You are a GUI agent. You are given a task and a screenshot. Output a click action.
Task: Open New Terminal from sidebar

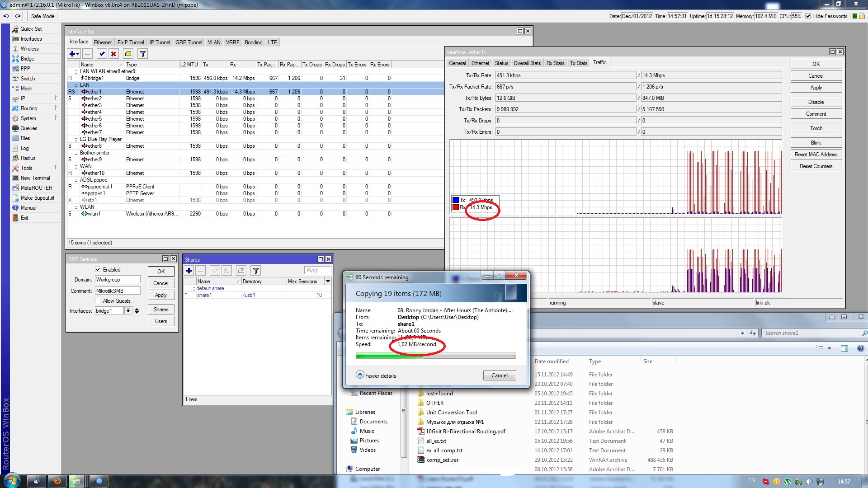coord(35,178)
